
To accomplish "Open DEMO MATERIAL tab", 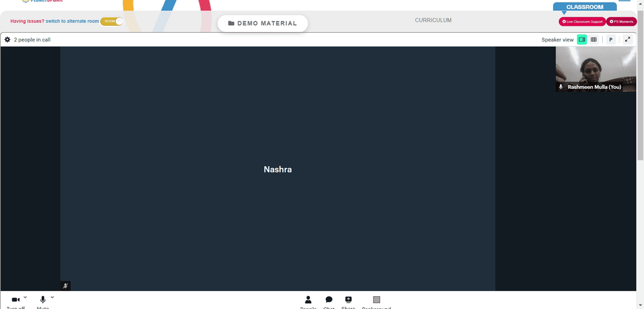I will (x=263, y=23).
